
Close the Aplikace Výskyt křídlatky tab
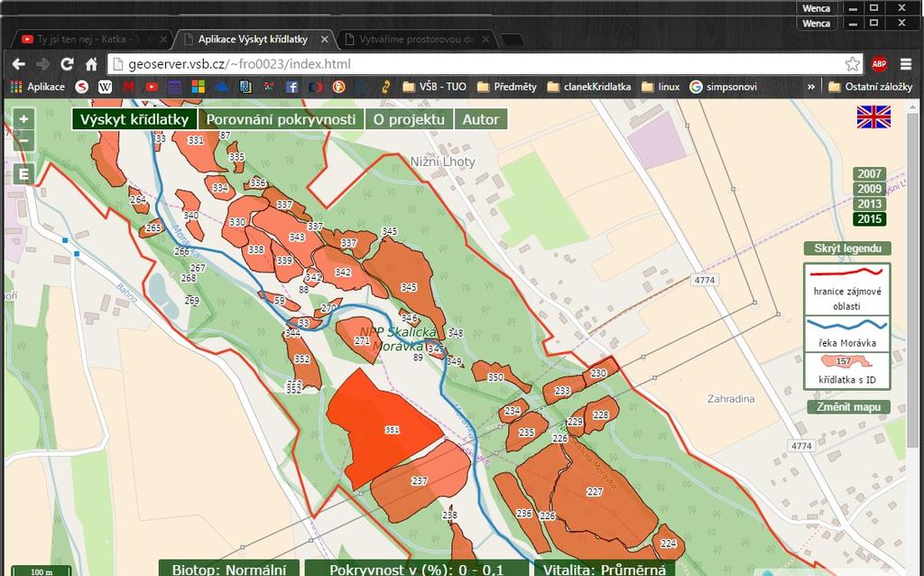pyautogui.click(x=324, y=40)
